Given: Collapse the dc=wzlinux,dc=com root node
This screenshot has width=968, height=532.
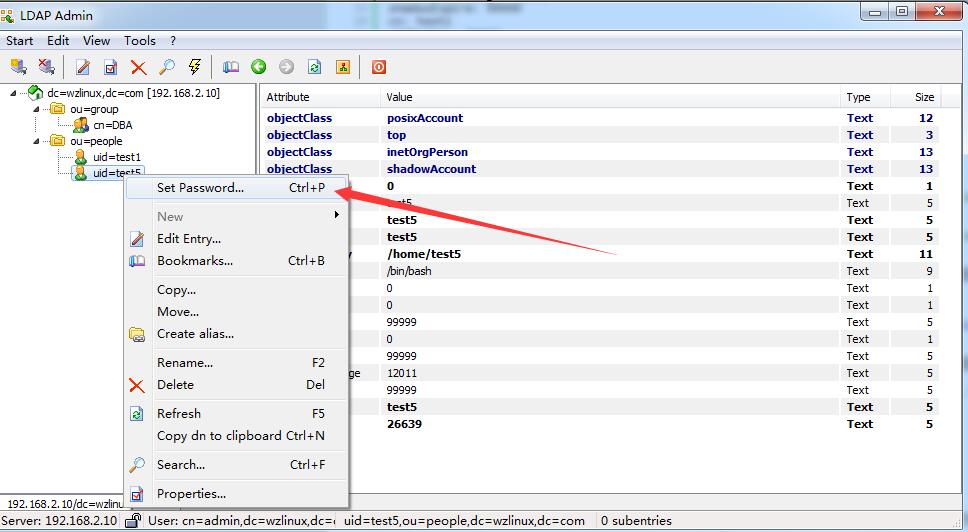Looking at the screenshot, I should (14, 93).
